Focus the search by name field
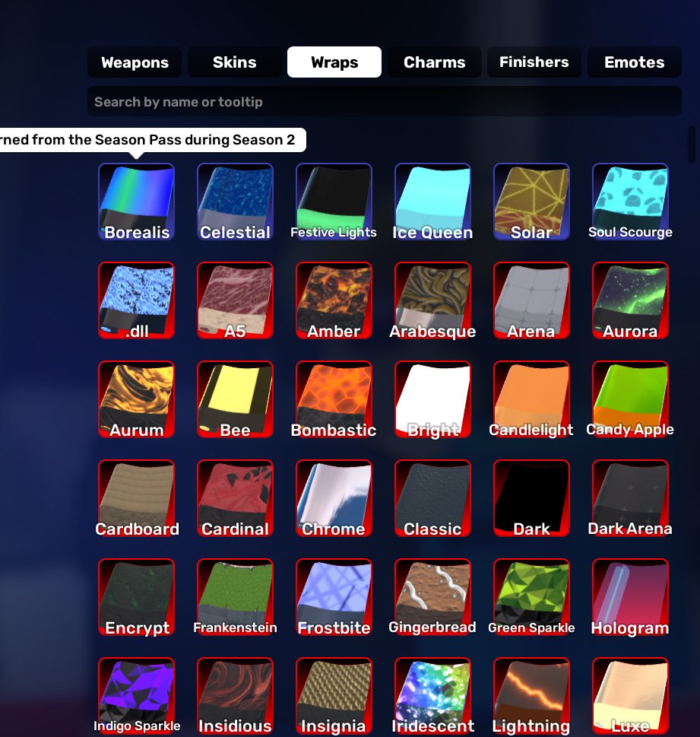This screenshot has height=737, width=700. [385, 101]
